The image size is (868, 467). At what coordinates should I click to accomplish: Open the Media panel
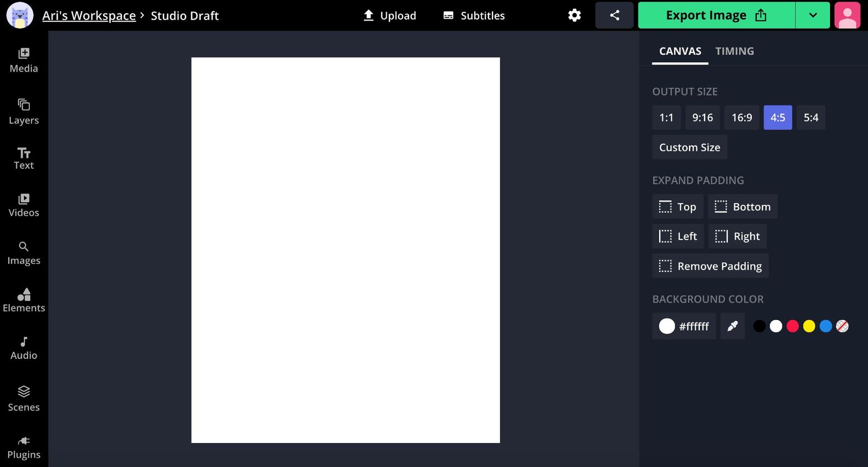click(x=24, y=60)
